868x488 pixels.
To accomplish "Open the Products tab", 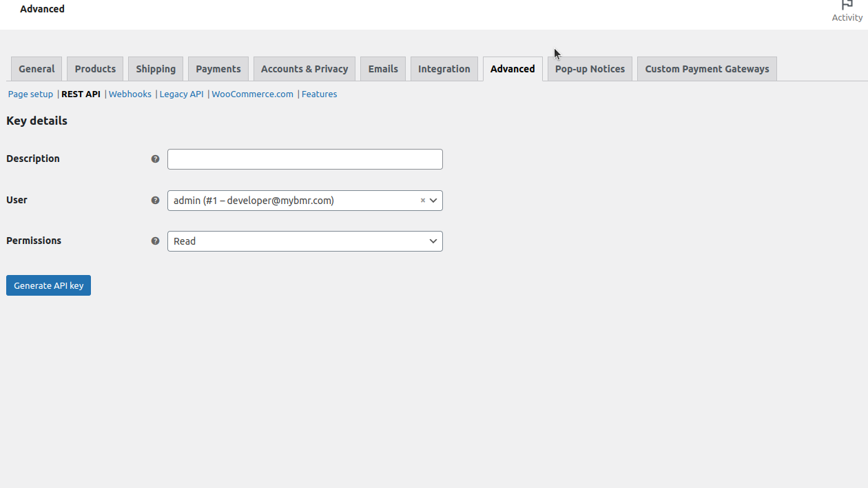I will (x=95, y=69).
